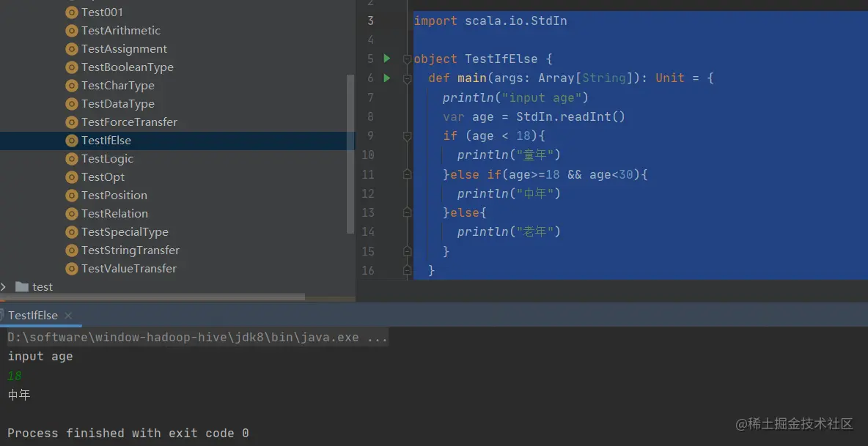This screenshot has height=446, width=868.
Task: Click the TestCharType object icon
Action: point(71,85)
